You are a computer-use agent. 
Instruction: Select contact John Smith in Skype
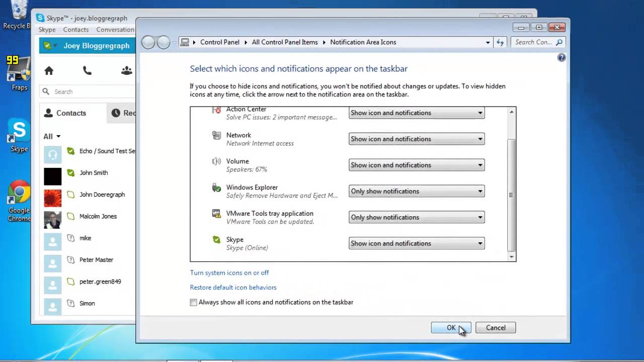pos(88,176)
